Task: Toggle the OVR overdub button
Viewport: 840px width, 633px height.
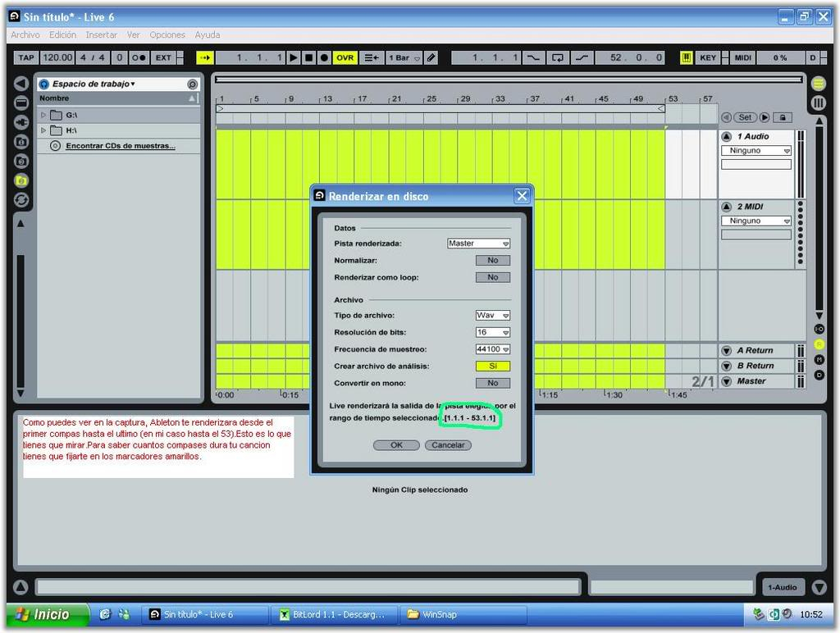Action: [x=345, y=57]
